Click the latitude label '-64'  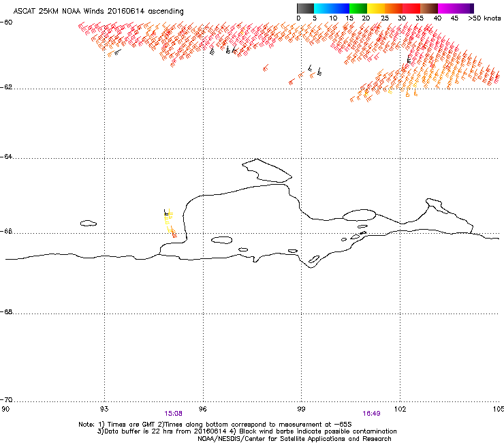[6, 156]
